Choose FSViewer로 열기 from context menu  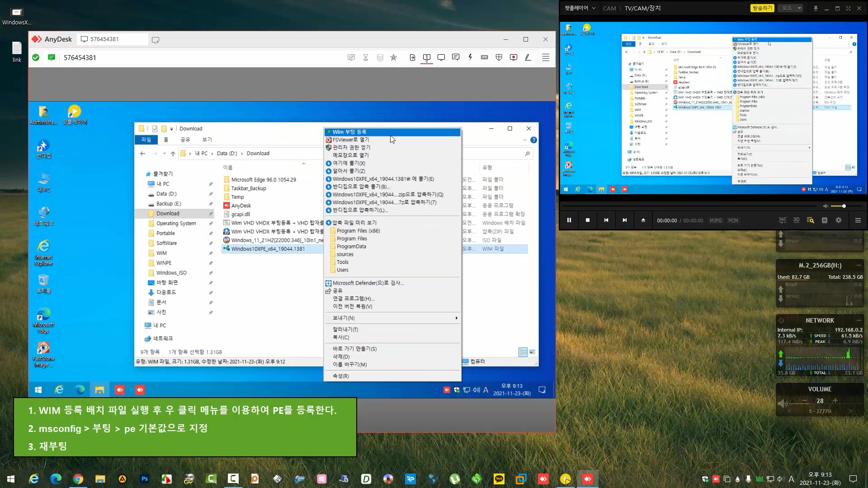(392, 140)
